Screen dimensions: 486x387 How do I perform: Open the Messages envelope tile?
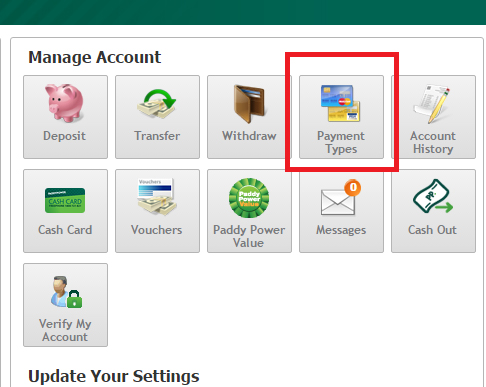pos(341,211)
